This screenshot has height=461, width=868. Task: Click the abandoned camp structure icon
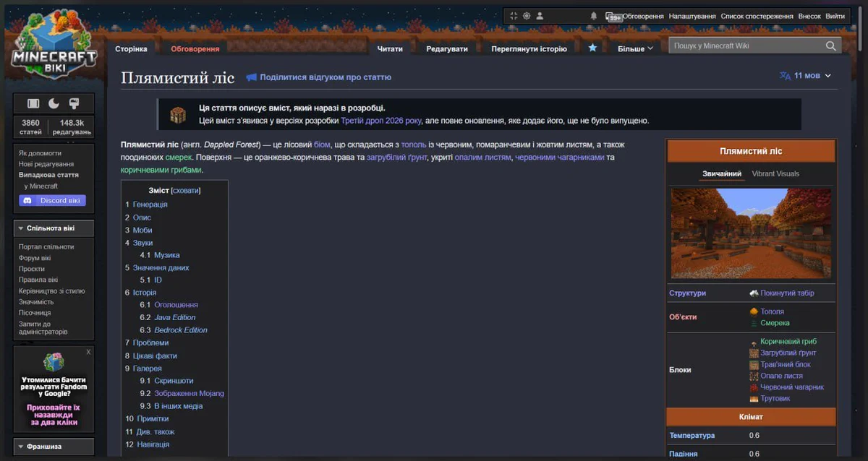(754, 293)
